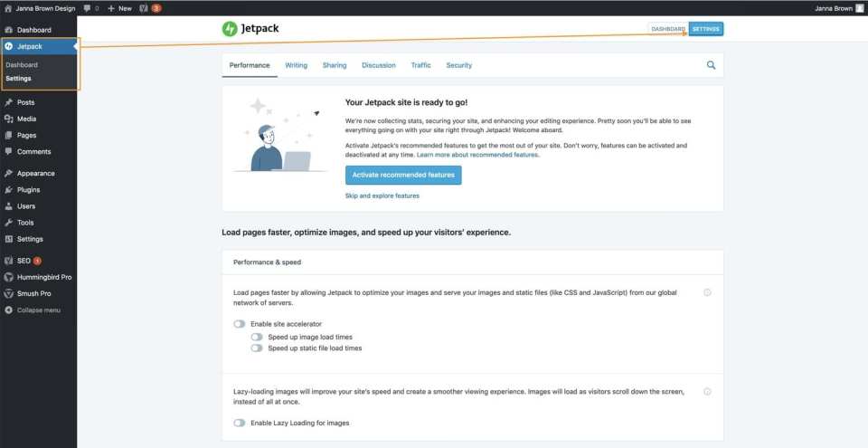Open the Appearance menu label
The image size is (868, 448).
pyautogui.click(x=36, y=174)
